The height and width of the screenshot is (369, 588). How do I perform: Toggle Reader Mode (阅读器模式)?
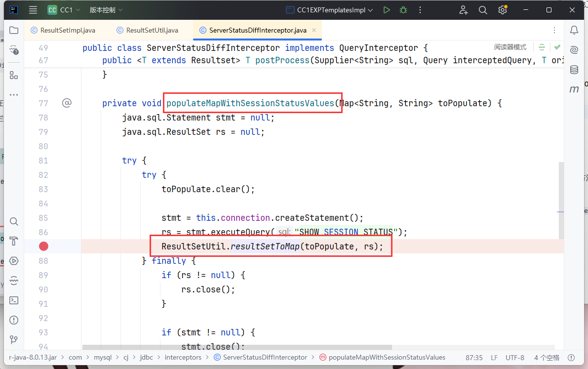point(510,47)
